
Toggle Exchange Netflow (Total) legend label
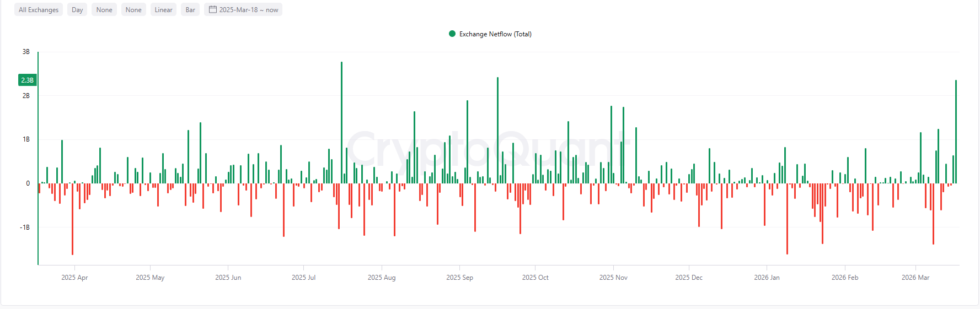point(495,34)
